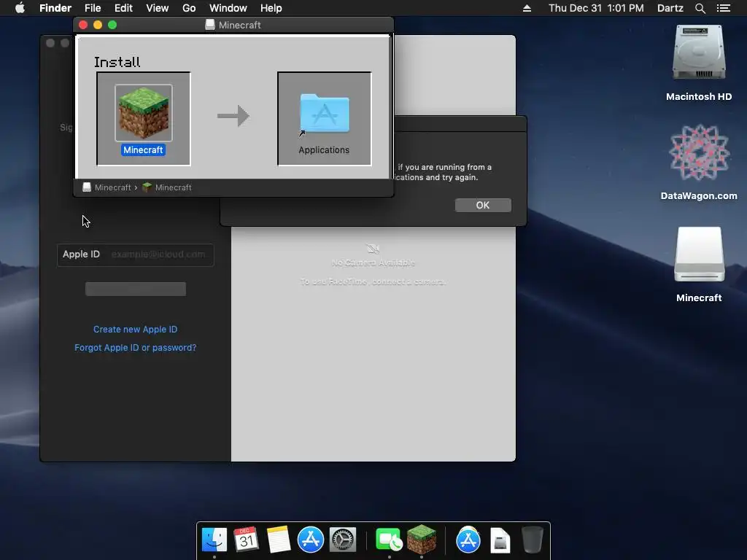Click Minecraft volume in the path bar
Screen dimensions: 747x560
(x=107, y=187)
